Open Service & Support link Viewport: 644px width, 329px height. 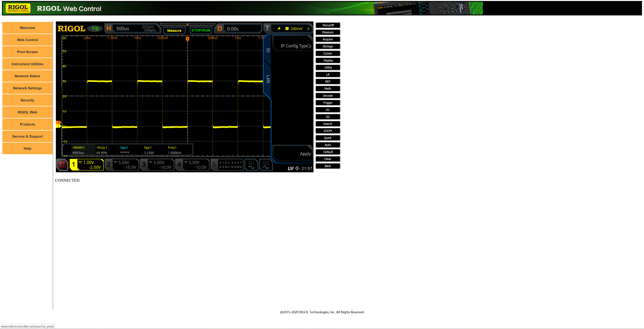point(28,136)
